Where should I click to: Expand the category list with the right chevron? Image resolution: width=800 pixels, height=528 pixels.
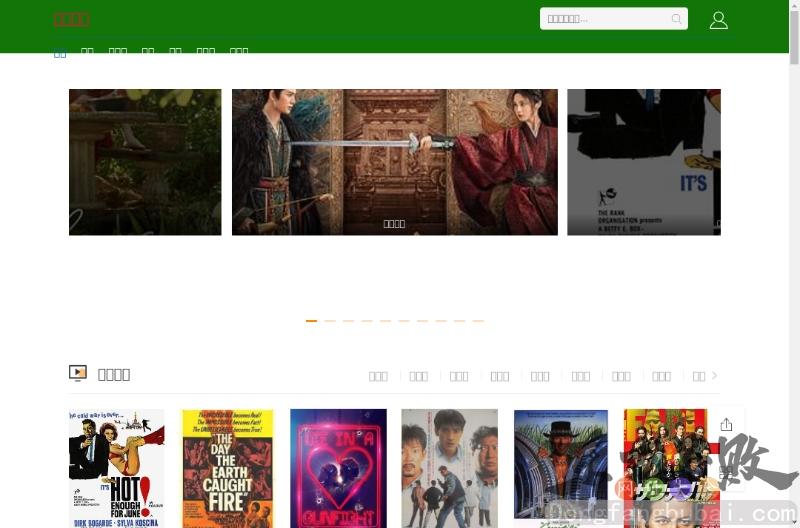(x=714, y=376)
